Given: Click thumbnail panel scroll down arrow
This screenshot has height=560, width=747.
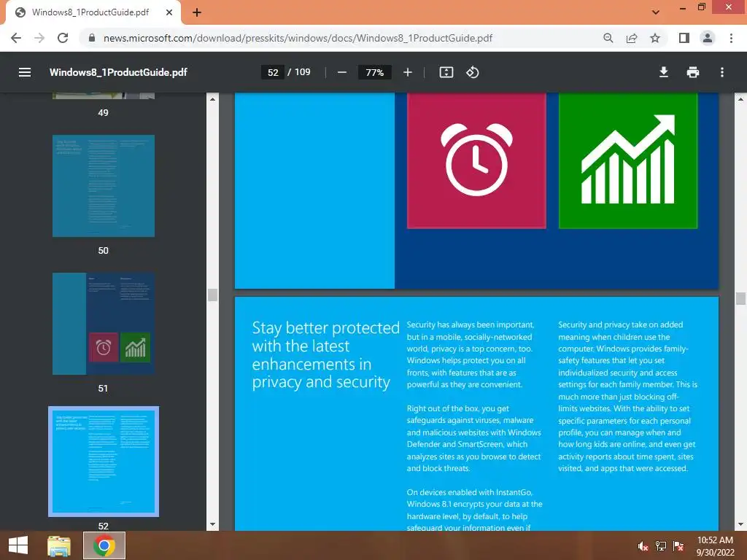Looking at the screenshot, I should click(212, 525).
